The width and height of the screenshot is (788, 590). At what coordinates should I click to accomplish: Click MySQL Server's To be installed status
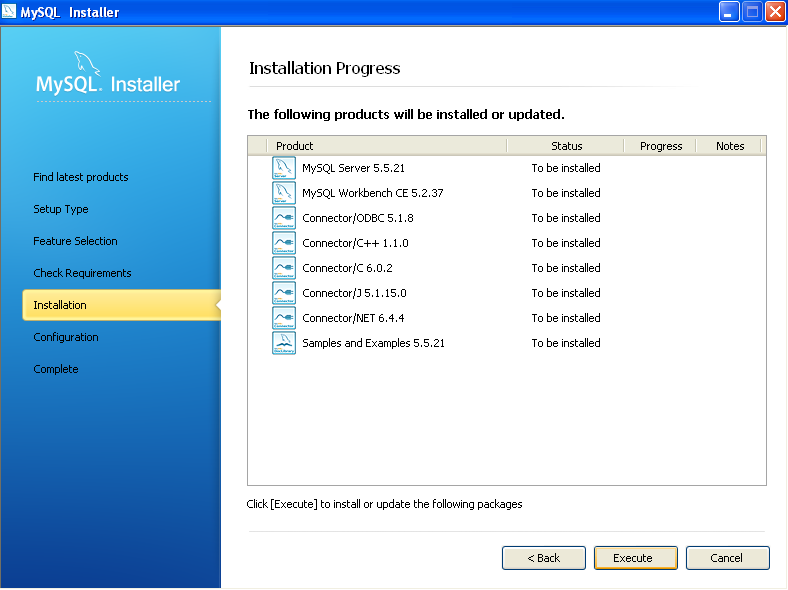click(566, 168)
